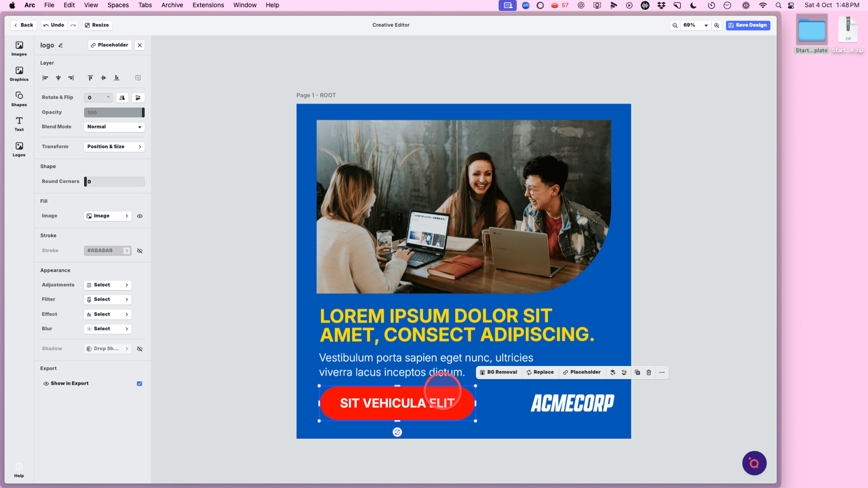Expand the Position & Size transform options
Viewport: 868px width, 488px height.
114,147
